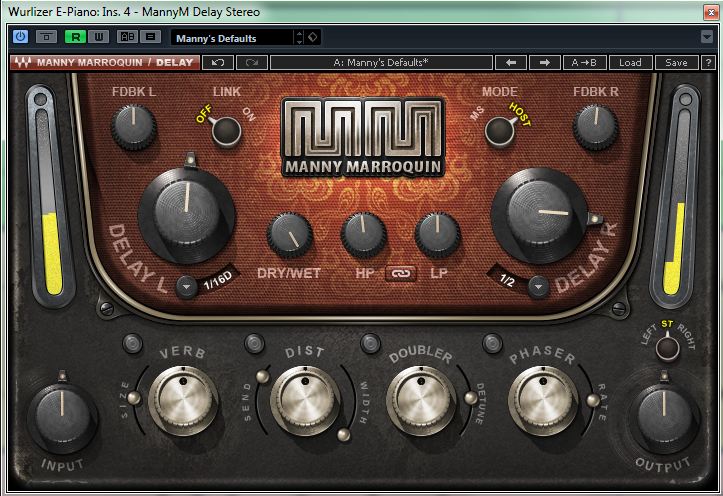
Task: Click the phaser RATE slider handle
Action: [x=593, y=400]
